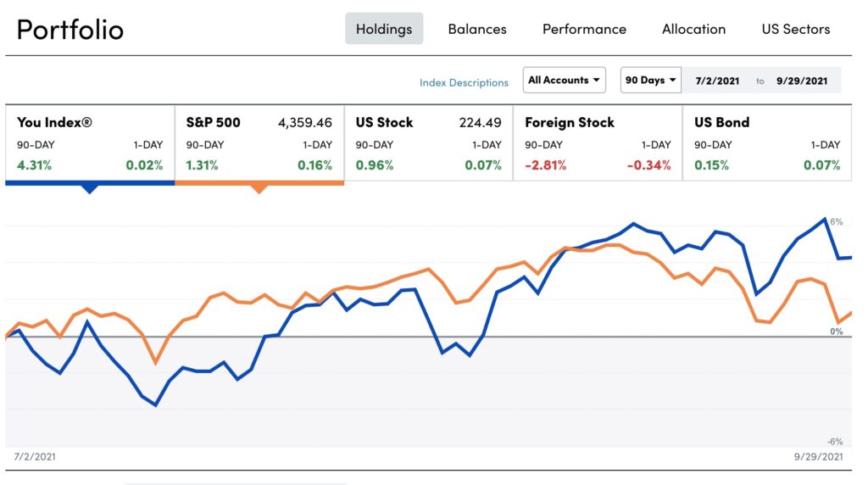Viewport: 868px width, 485px height.
Task: Toggle the S&P 500 index card
Action: (x=259, y=142)
